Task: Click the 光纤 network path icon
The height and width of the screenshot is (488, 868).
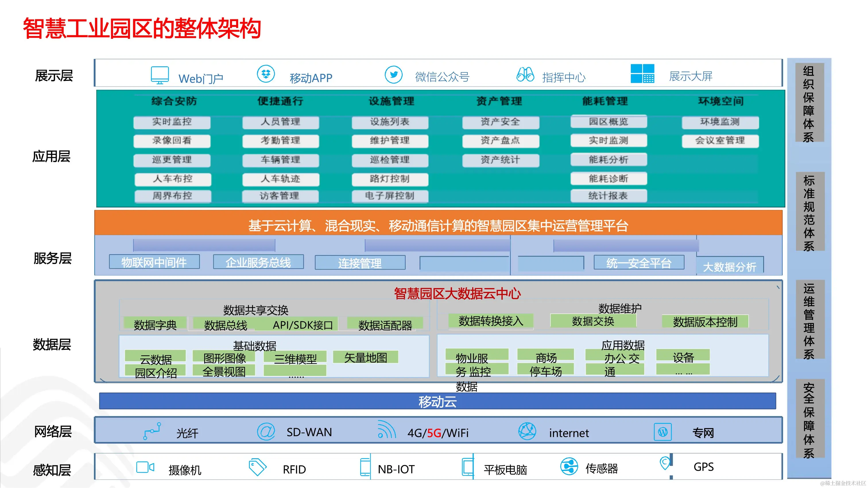Action: (x=152, y=431)
